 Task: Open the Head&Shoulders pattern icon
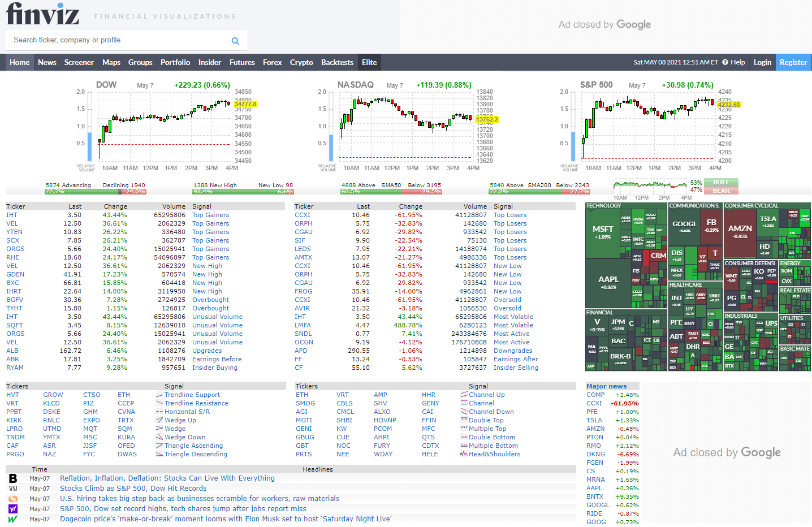point(464,454)
